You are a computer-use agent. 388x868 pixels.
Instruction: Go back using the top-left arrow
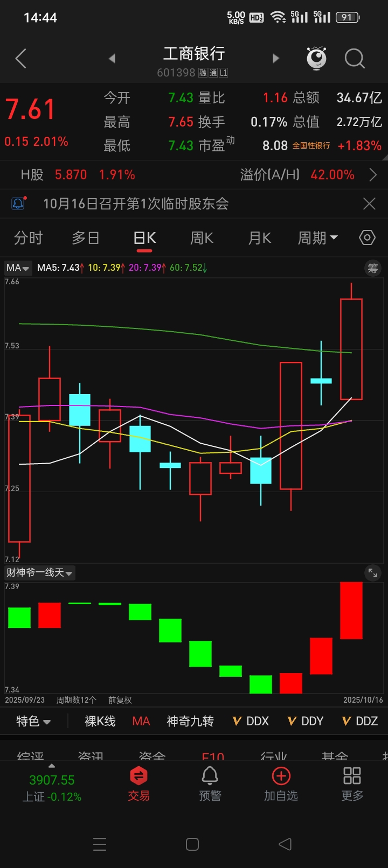(x=21, y=59)
